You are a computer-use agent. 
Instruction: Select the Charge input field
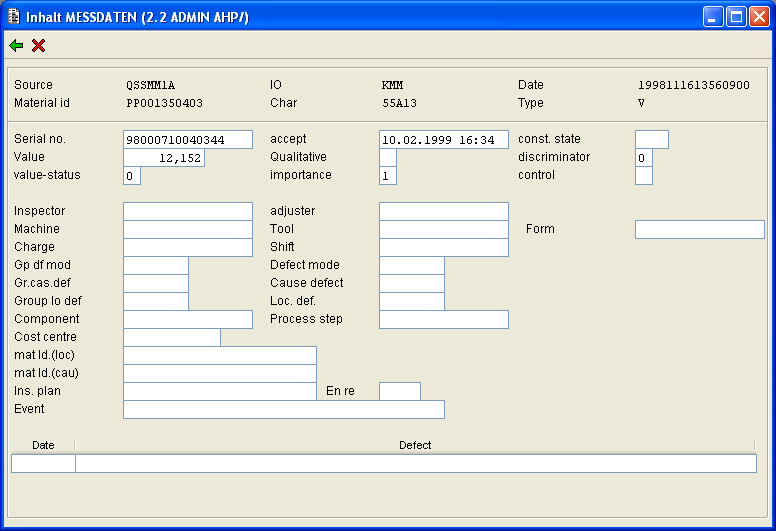click(x=188, y=247)
